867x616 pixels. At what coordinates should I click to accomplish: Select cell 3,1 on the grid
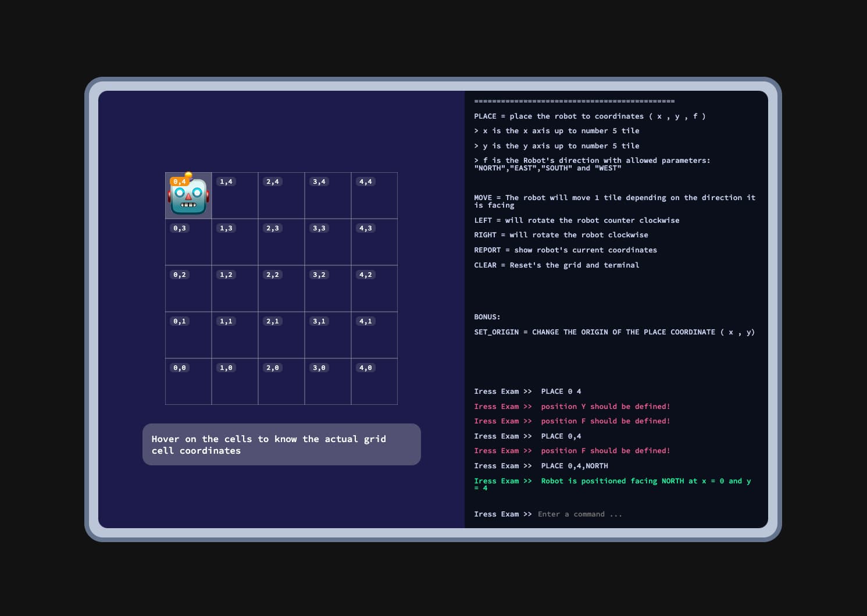(327, 335)
